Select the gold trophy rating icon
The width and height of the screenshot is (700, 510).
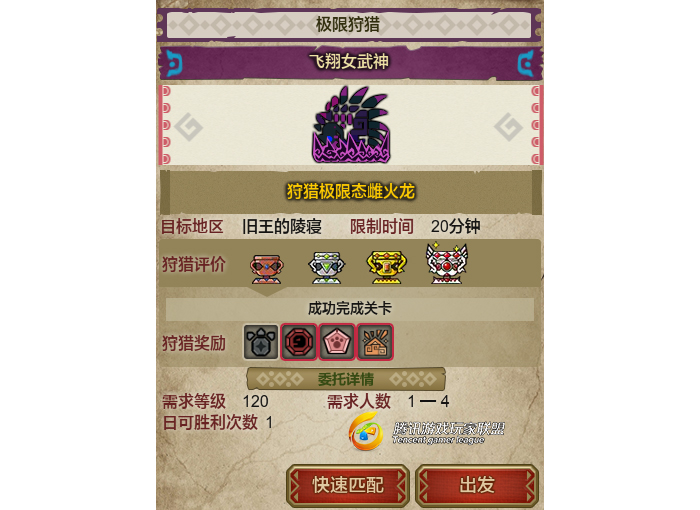386,267
